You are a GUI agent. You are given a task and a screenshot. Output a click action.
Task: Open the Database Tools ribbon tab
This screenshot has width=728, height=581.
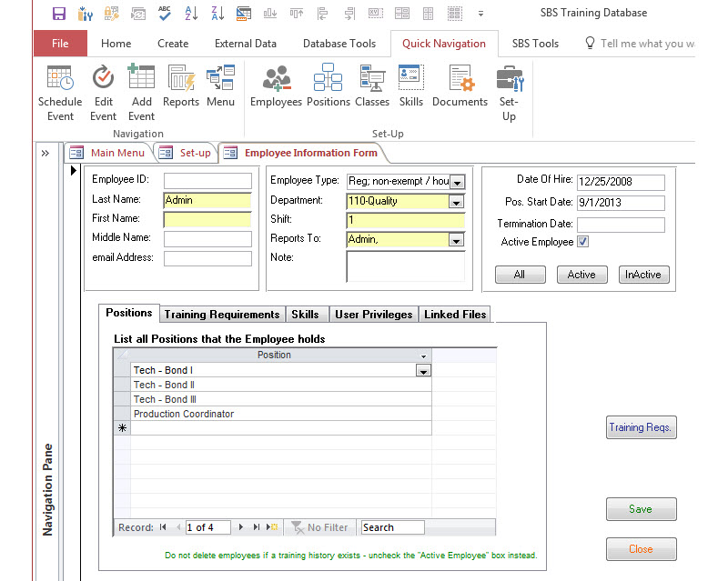tap(339, 43)
